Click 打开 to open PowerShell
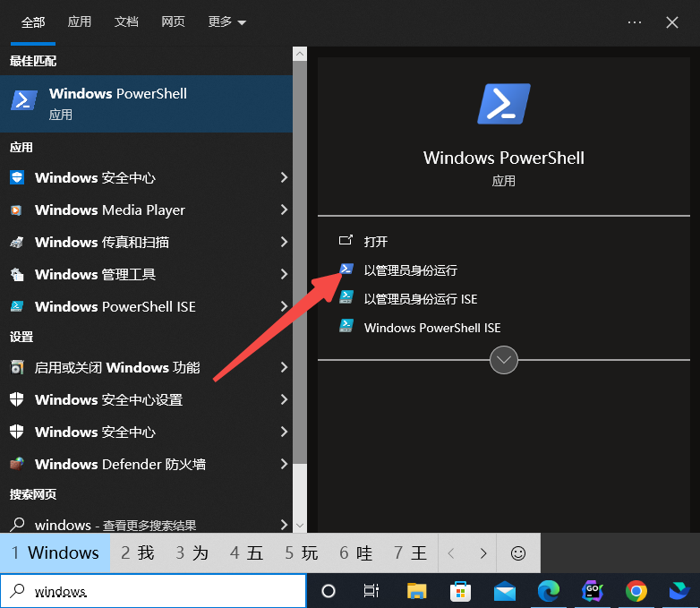The image size is (700, 608). (x=375, y=242)
